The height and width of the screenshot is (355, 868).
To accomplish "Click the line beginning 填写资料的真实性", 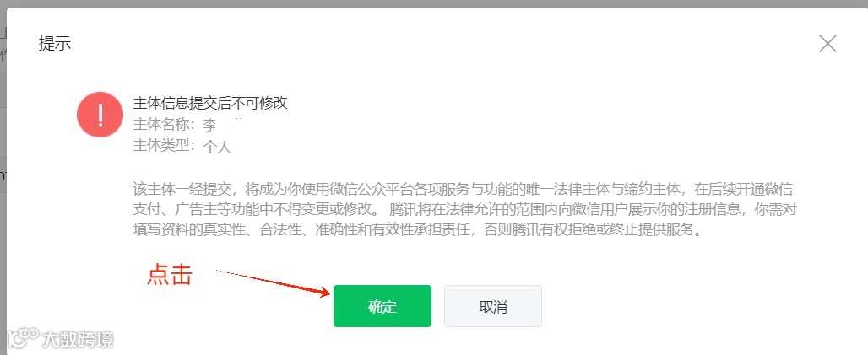I will (x=417, y=230).
